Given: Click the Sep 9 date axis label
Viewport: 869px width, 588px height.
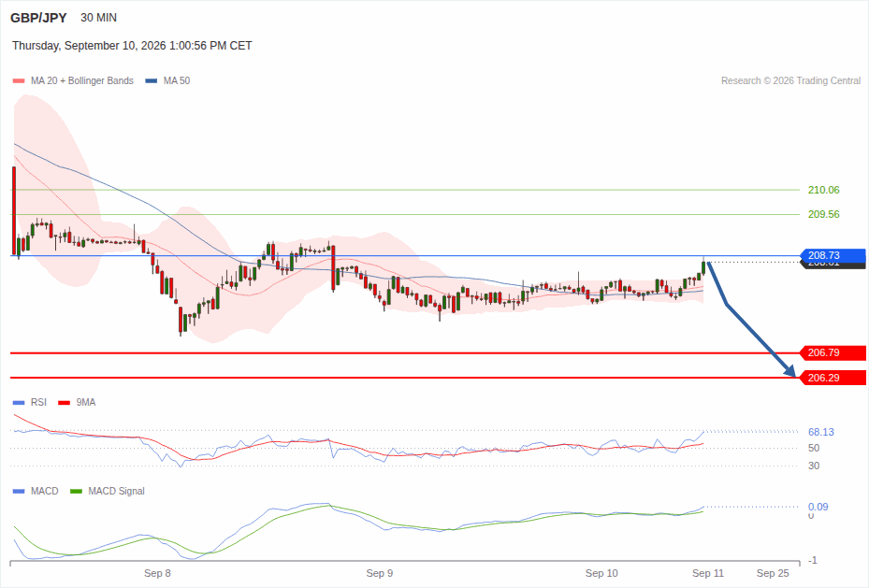Looking at the screenshot, I should click(380, 573).
